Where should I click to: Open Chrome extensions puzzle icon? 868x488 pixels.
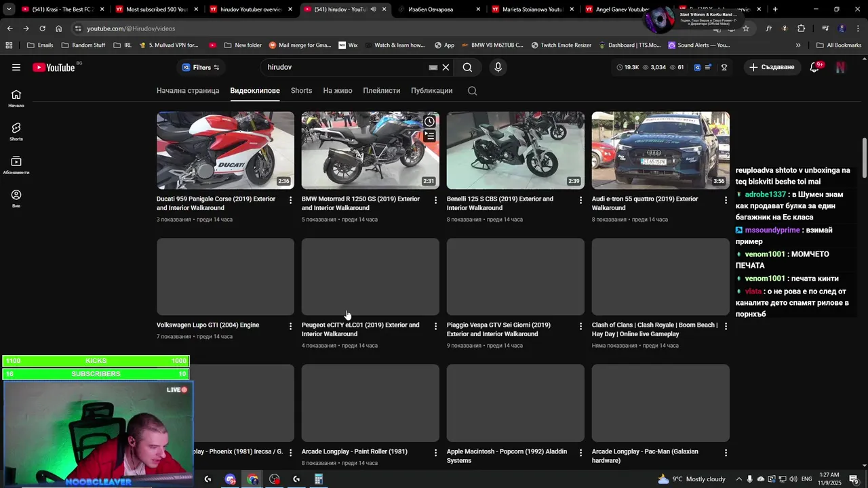[x=801, y=28]
